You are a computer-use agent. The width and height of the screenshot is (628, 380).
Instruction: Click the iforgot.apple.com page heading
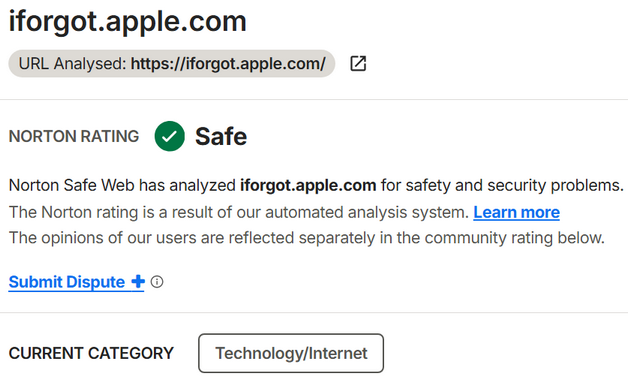tap(127, 22)
